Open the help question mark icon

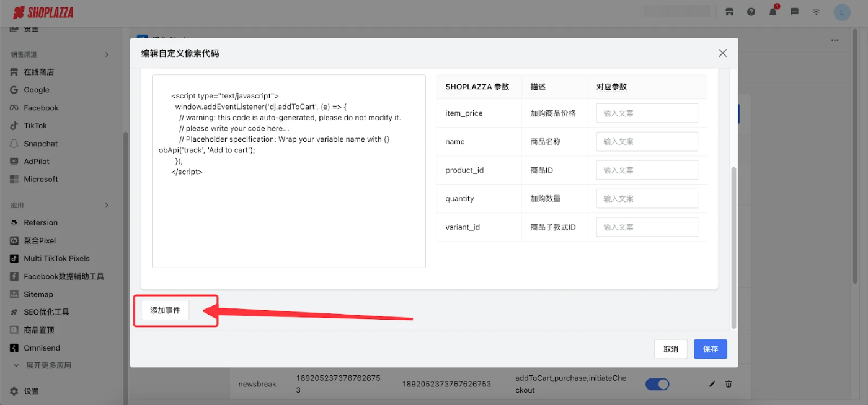751,12
